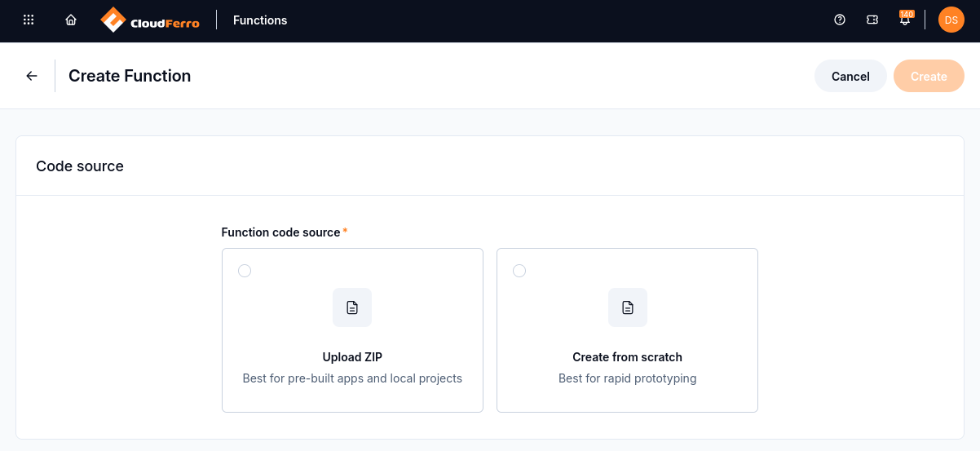Click the Code source heading

[x=80, y=166]
